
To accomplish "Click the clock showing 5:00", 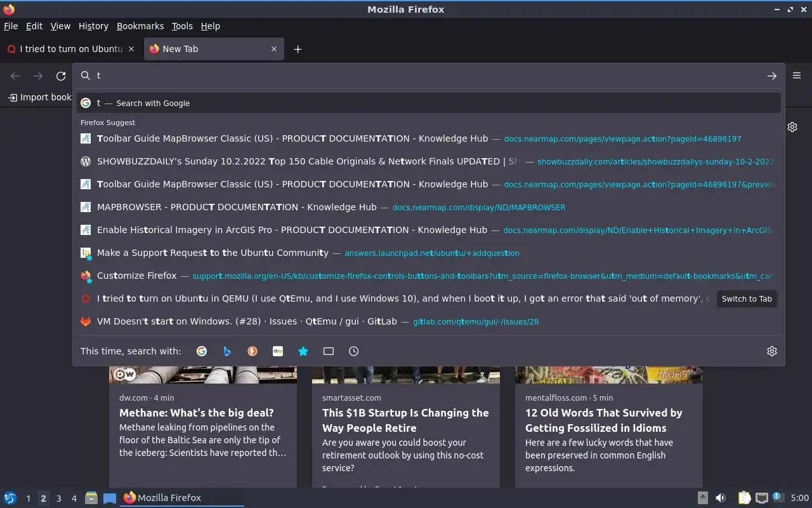I will point(800,498).
